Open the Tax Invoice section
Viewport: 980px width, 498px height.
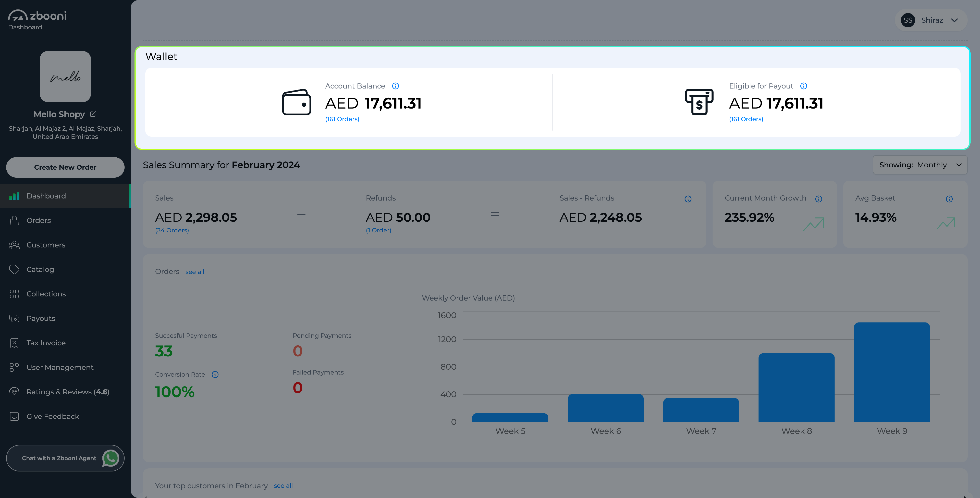(x=46, y=343)
